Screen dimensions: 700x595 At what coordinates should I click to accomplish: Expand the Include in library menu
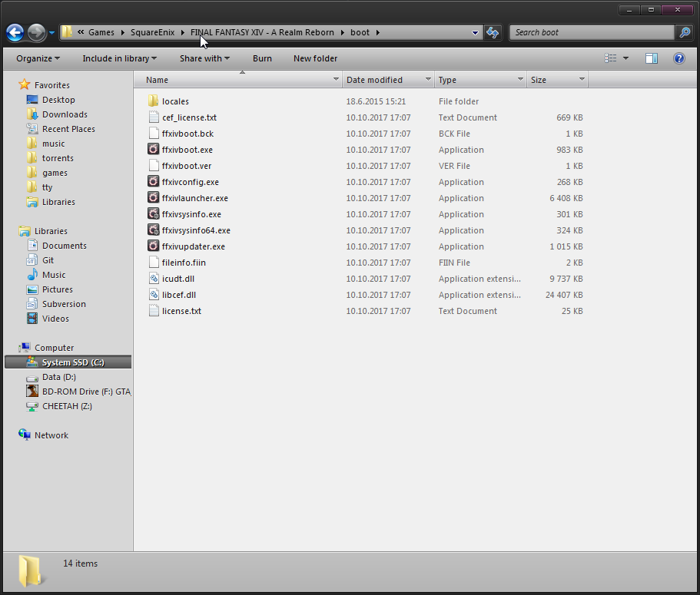119,58
